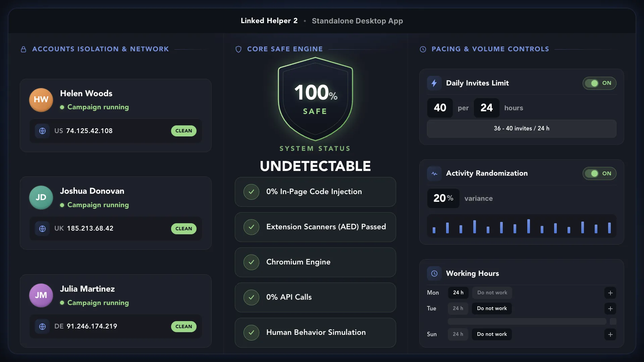Image resolution: width=644 pixels, height=362 pixels.
Task: Click the 100% Safe shield emblem
Action: point(315,99)
